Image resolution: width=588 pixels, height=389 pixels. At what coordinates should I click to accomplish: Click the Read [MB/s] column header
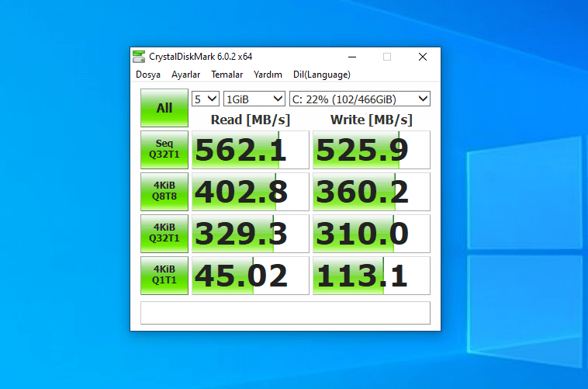pos(251,120)
